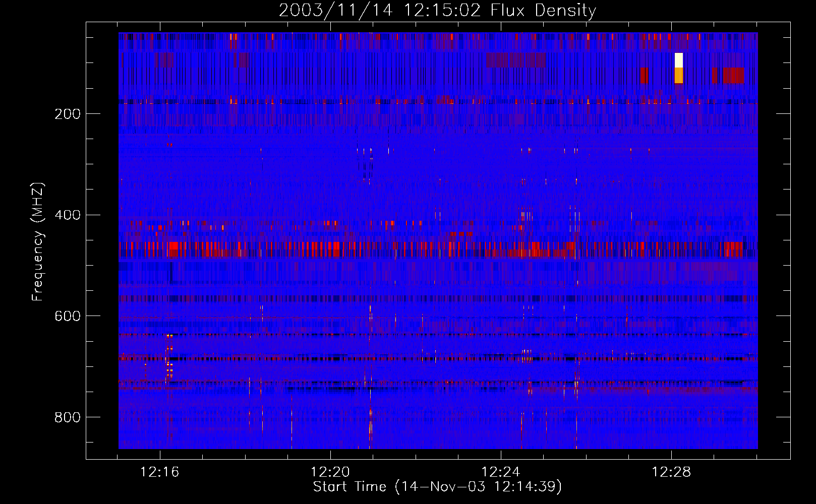Click the orange burst block below the white one
The height and width of the screenshot is (504, 816).
679,75
